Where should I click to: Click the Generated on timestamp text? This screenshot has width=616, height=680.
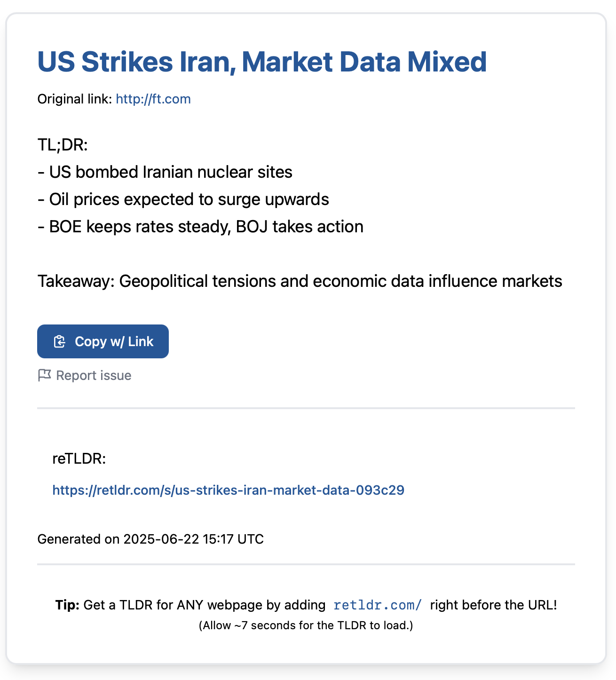click(150, 539)
